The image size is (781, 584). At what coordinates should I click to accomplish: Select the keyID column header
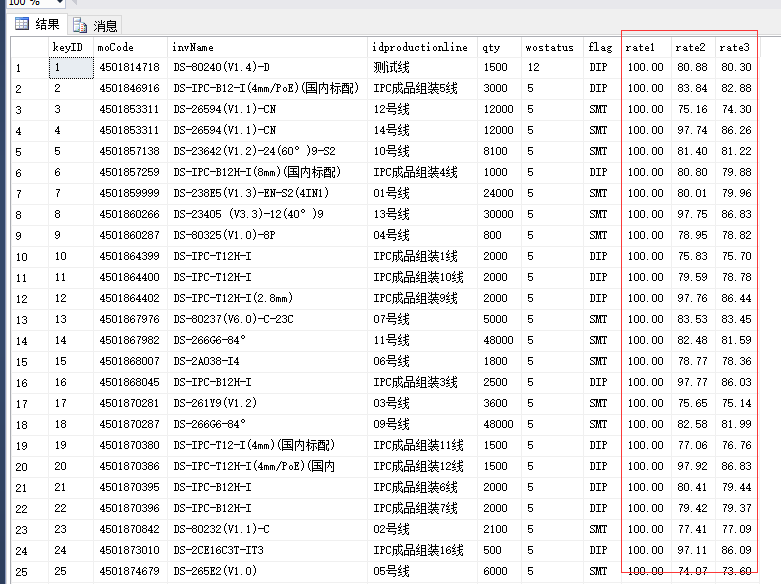click(x=71, y=47)
